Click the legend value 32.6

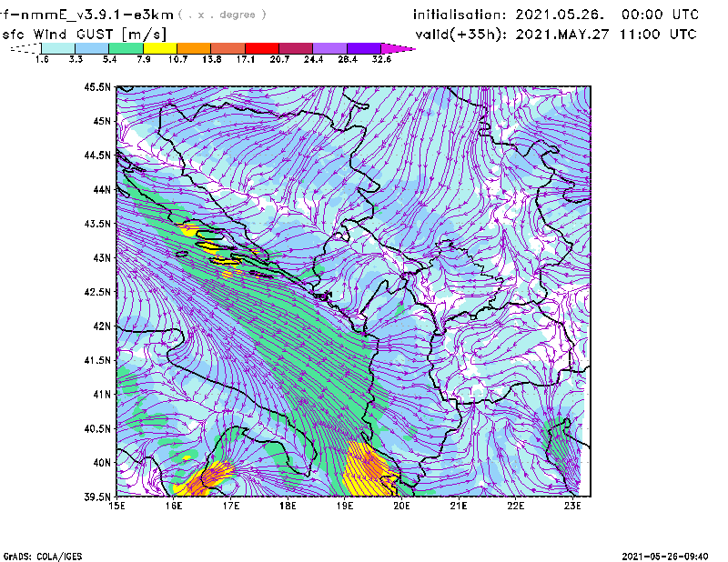coord(381,59)
